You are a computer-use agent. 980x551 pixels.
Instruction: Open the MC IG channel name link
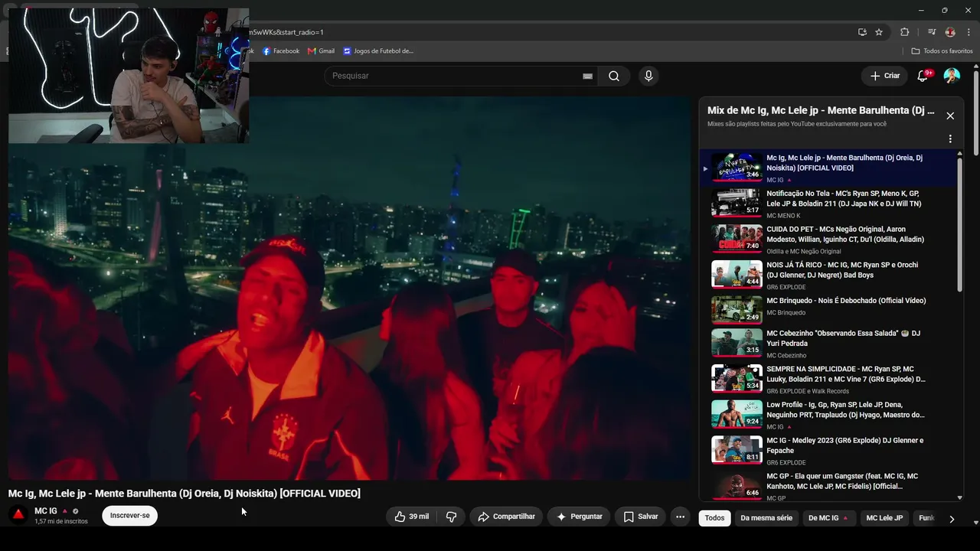pyautogui.click(x=46, y=510)
